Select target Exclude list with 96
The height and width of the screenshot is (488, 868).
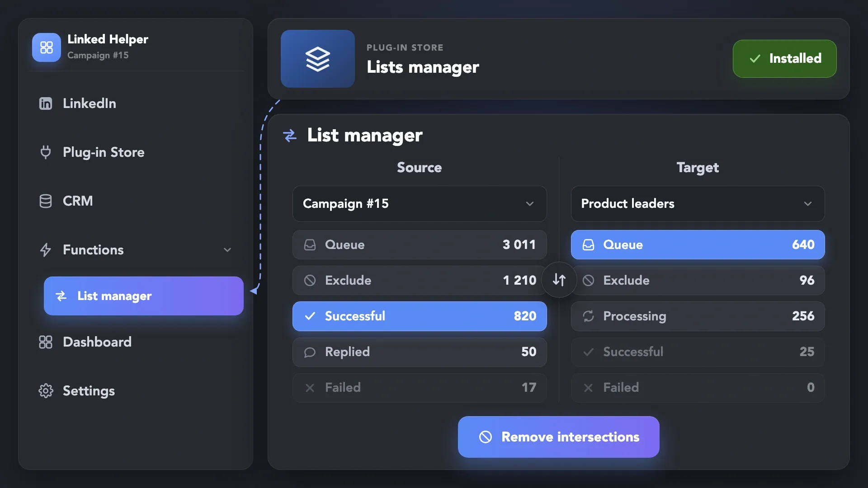pos(698,281)
